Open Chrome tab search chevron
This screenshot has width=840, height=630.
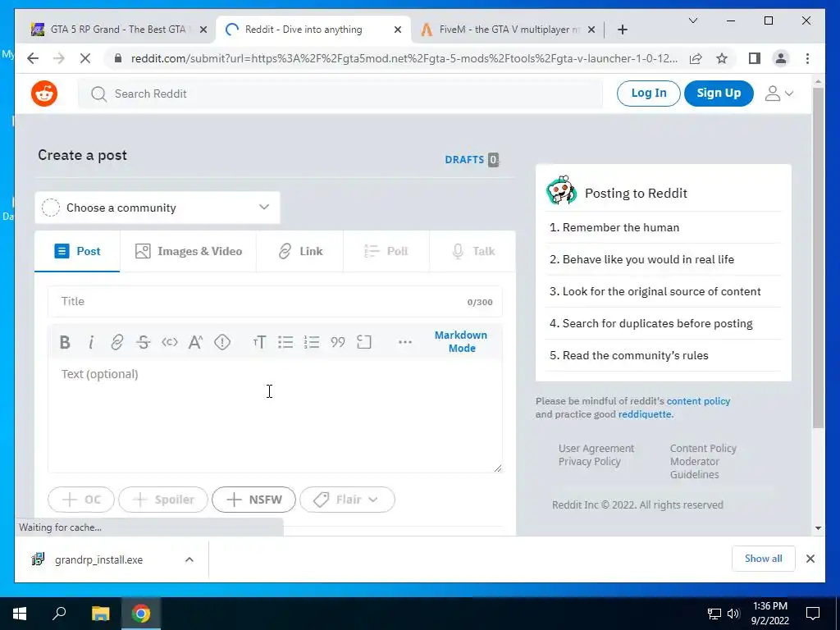[692, 21]
